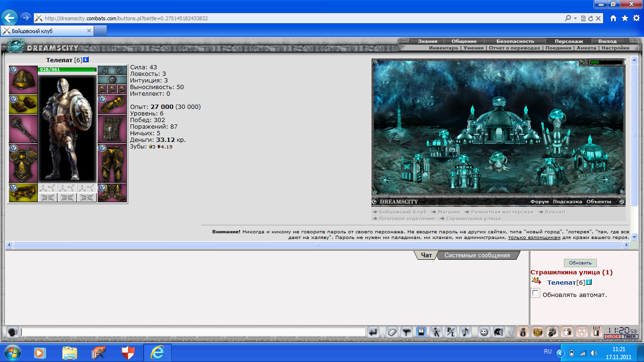
Task: Click the chat message input field
Action: (x=193, y=332)
